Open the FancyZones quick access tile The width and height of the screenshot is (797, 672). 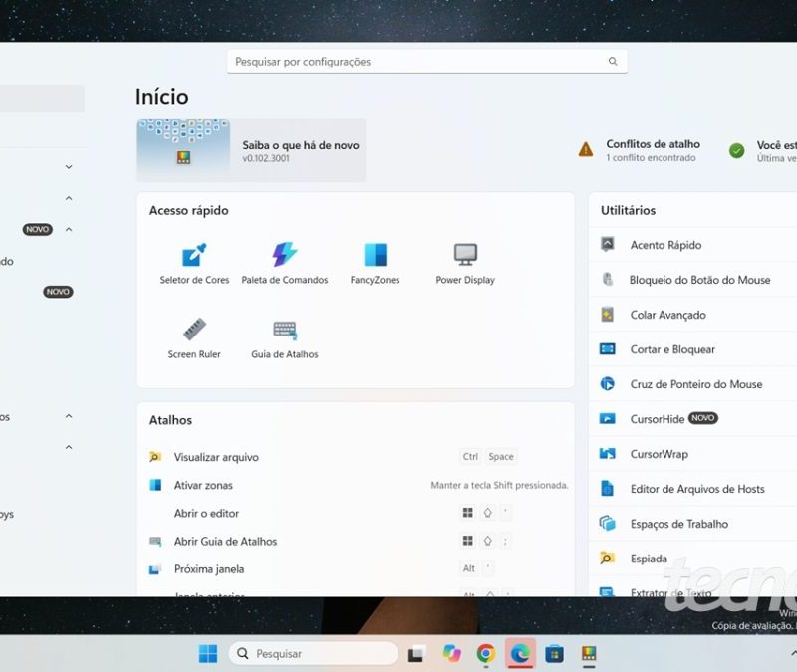[376, 263]
